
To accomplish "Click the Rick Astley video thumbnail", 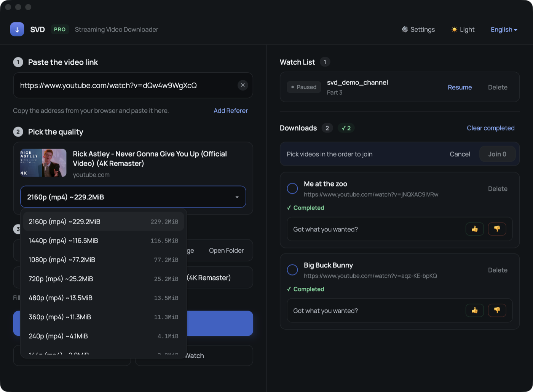I will click(43, 163).
